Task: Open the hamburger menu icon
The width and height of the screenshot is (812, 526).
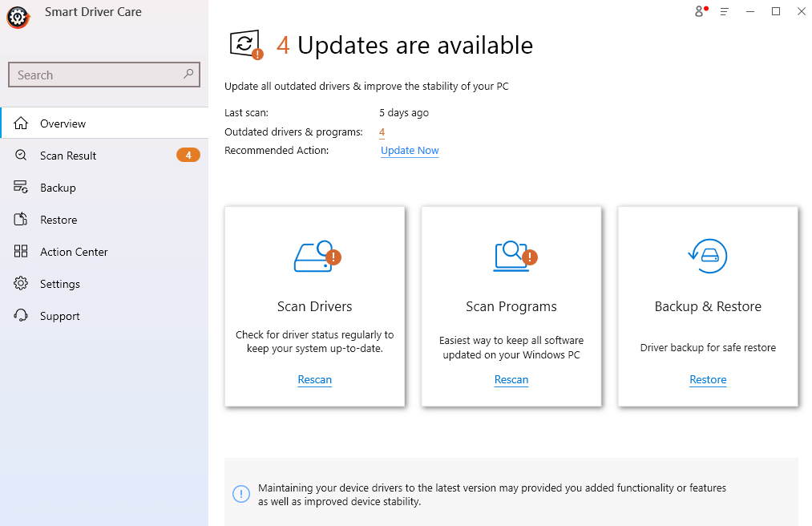Action: click(x=724, y=11)
